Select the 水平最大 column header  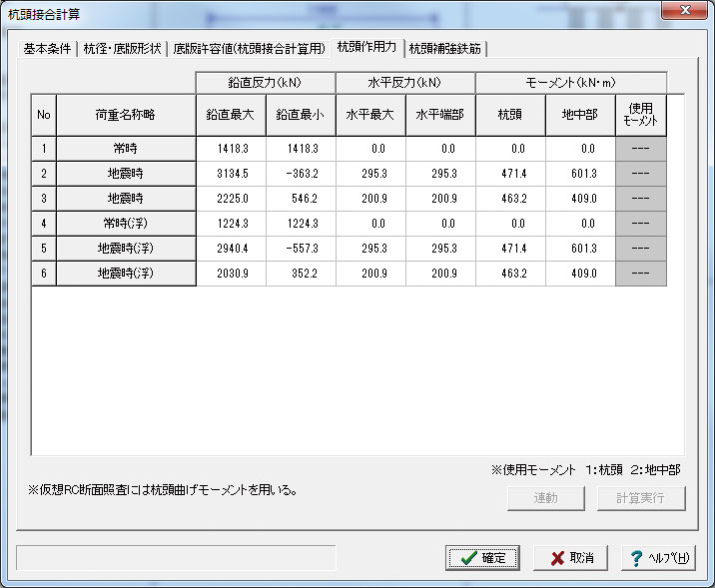pyautogui.click(x=370, y=115)
